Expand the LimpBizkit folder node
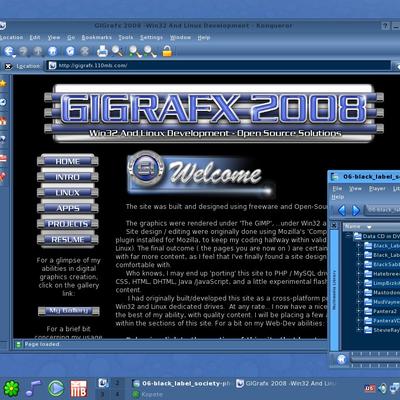Viewport: 400px width, 400px height. pyautogui.click(x=359, y=283)
